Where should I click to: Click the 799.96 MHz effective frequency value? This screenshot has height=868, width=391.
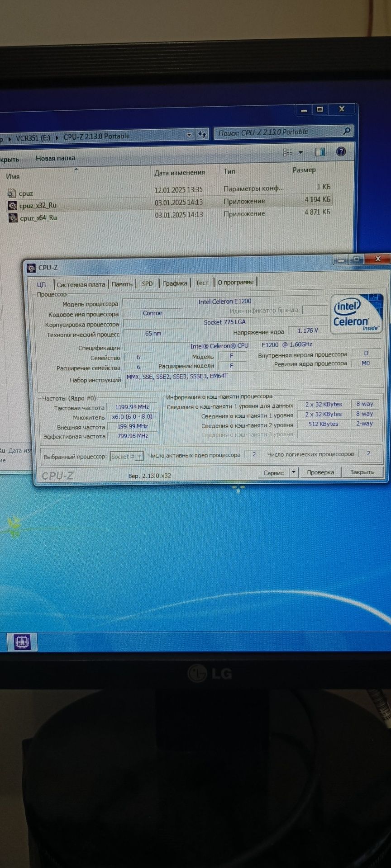click(x=133, y=436)
